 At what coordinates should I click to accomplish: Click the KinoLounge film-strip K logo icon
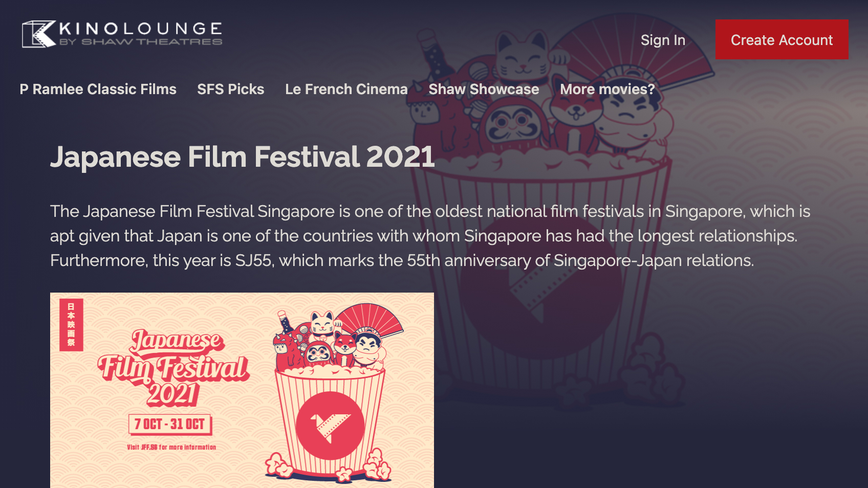[39, 34]
